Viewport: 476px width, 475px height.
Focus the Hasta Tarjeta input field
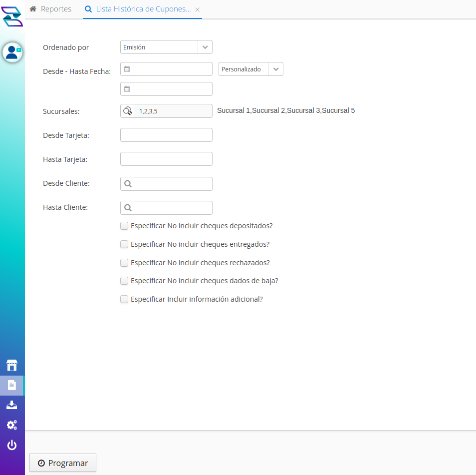pos(166,159)
